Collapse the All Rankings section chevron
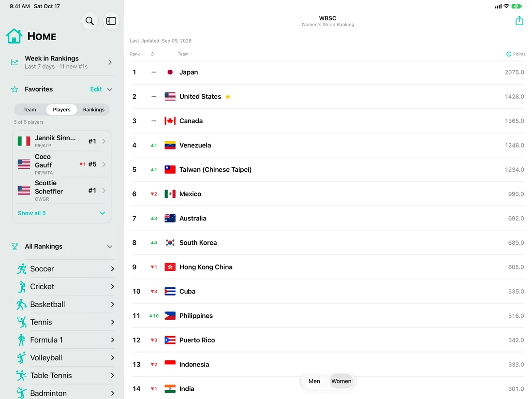 click(x=110, y=246)
